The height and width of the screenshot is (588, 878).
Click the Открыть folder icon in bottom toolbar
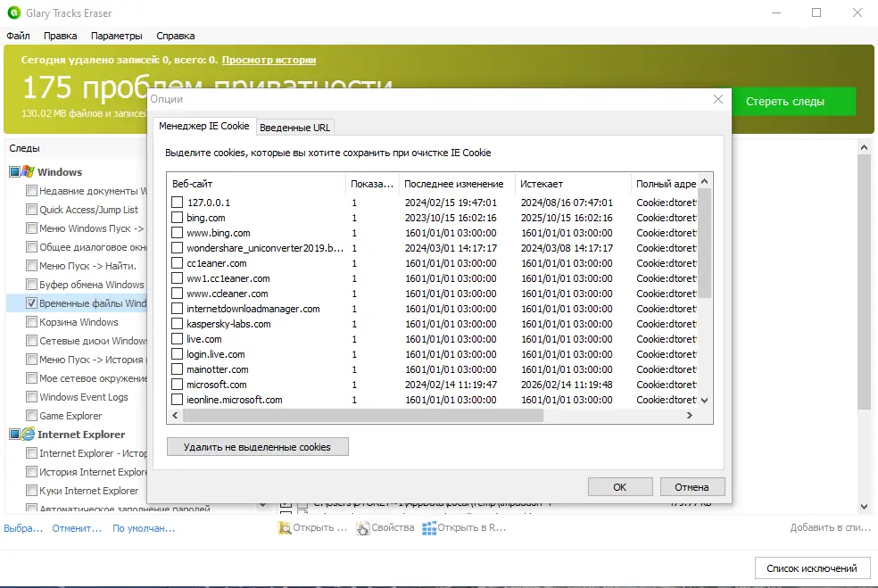coord(285,528)
